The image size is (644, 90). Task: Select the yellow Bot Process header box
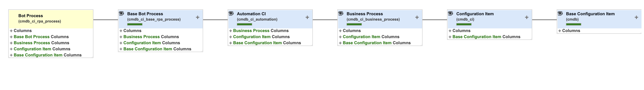point(51,19)
